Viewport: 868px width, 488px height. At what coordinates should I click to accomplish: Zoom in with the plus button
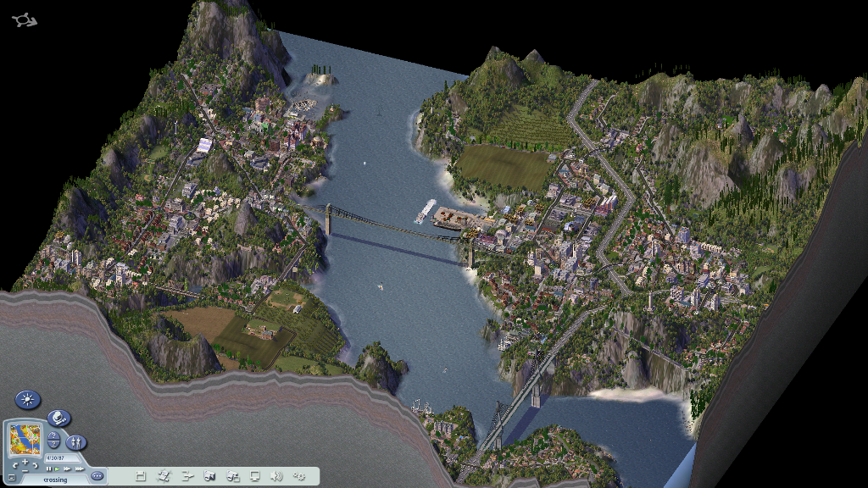click(25, 462)
